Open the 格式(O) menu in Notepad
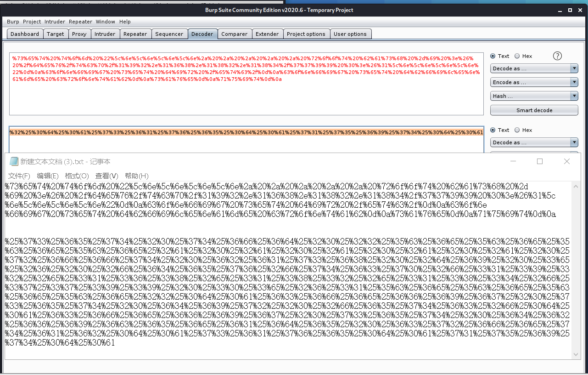Viewport: 588px width, 375px height. click(x=77, y=176)
